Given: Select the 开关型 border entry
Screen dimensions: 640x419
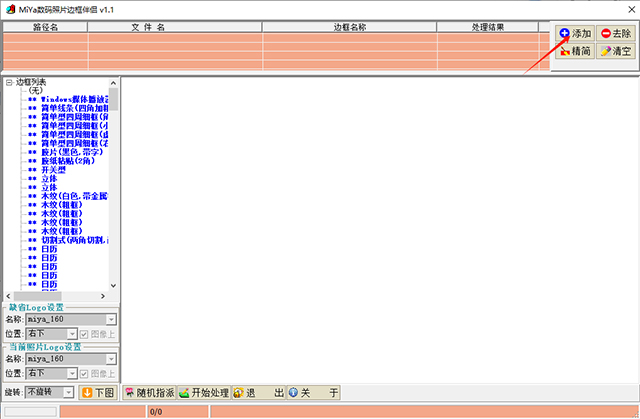Looking at the screenshot, I should pos(53,170).
